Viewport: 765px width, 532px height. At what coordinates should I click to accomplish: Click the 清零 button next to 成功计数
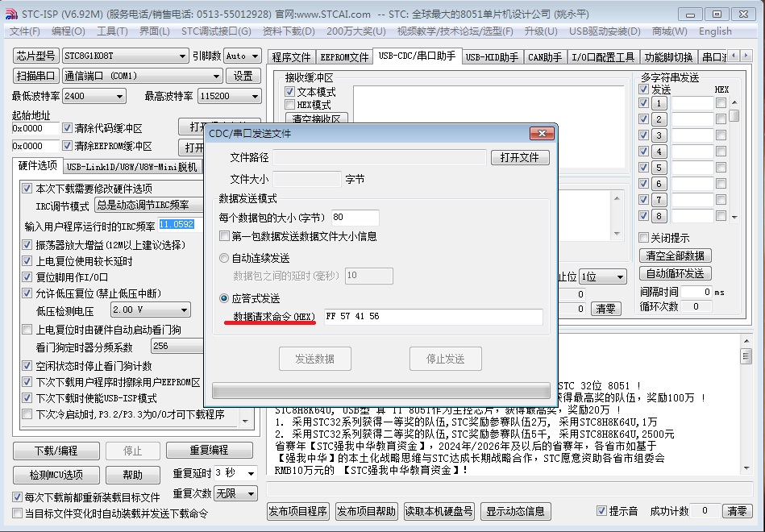click(737, 511)
